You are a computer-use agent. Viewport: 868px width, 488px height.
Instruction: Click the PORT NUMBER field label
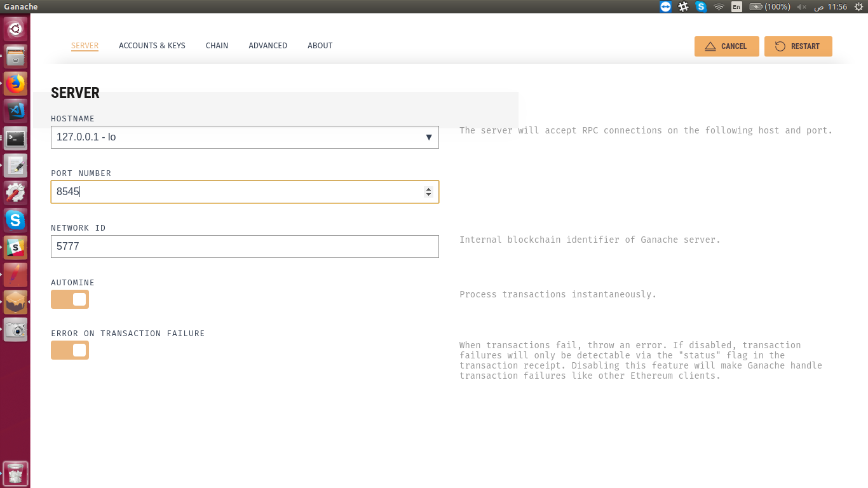pos(81,173)
